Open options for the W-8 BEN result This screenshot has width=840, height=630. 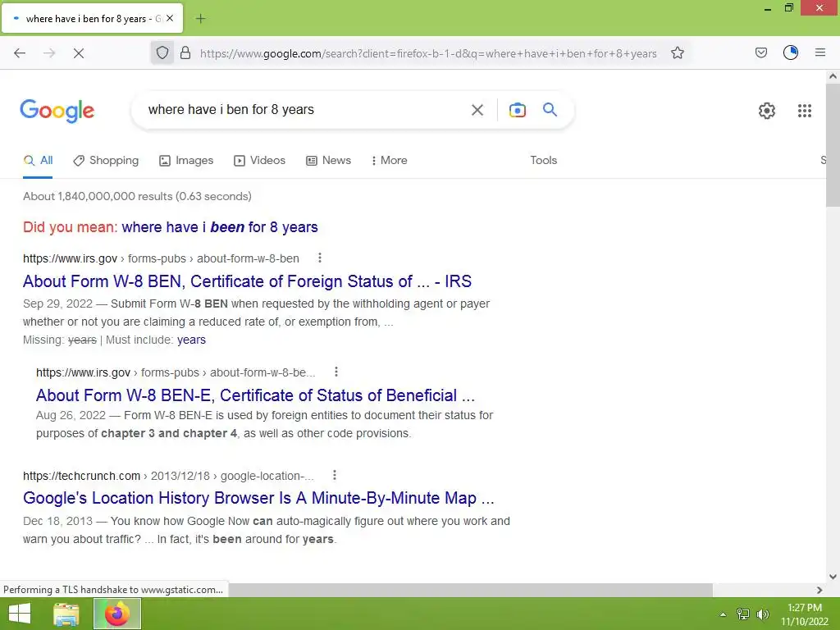click(320, 258)
